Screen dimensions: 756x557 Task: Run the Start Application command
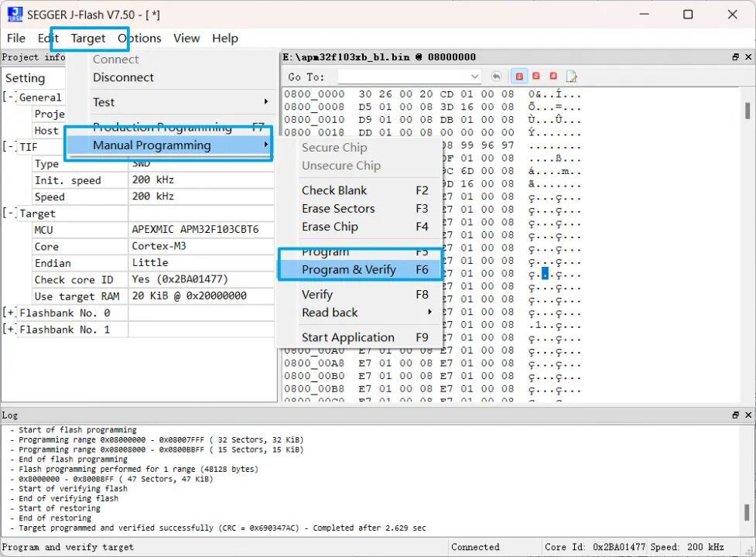346,337
